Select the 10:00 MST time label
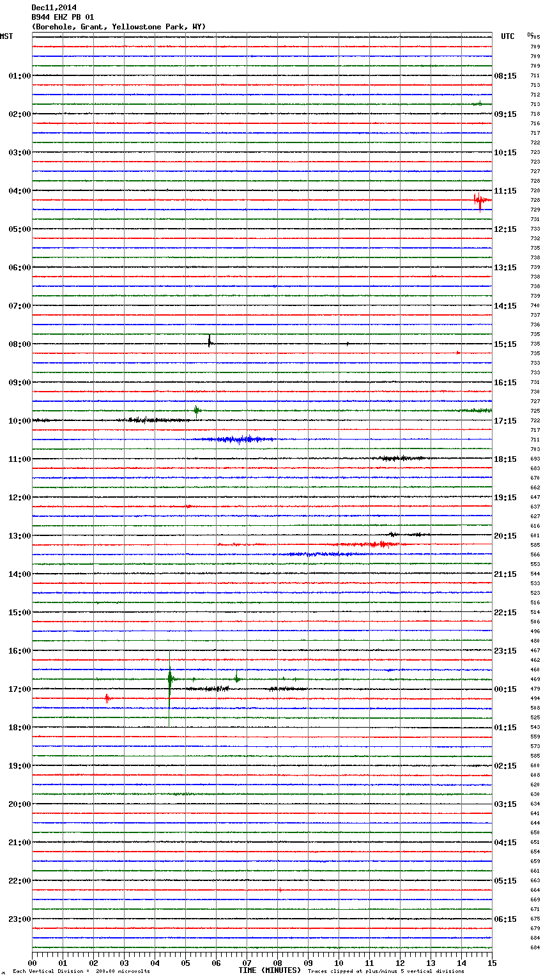Viewport: 543px width, 980px height. 19,421
